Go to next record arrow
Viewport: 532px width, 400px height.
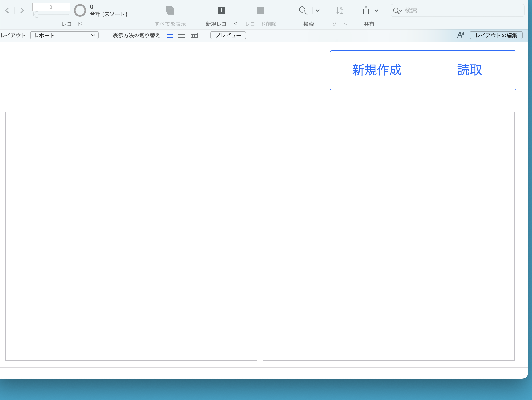[22, 10]
